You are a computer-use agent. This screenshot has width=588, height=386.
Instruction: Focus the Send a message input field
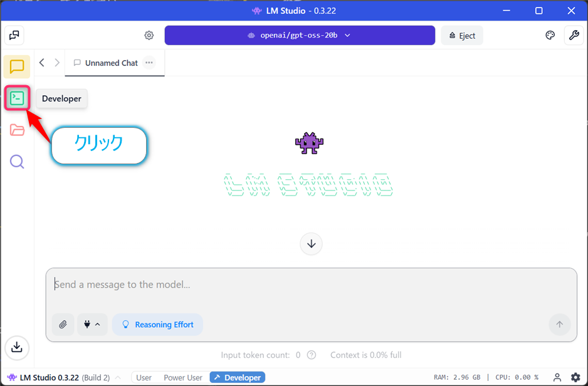click(312, 285)
